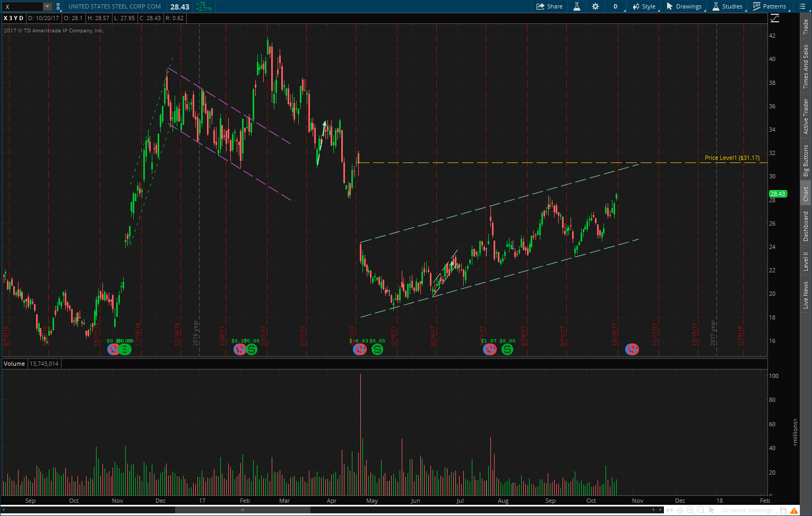This screenshot has height=516, width=812.
Task: Click the Studies button
Action: click(x=727, y=6)
